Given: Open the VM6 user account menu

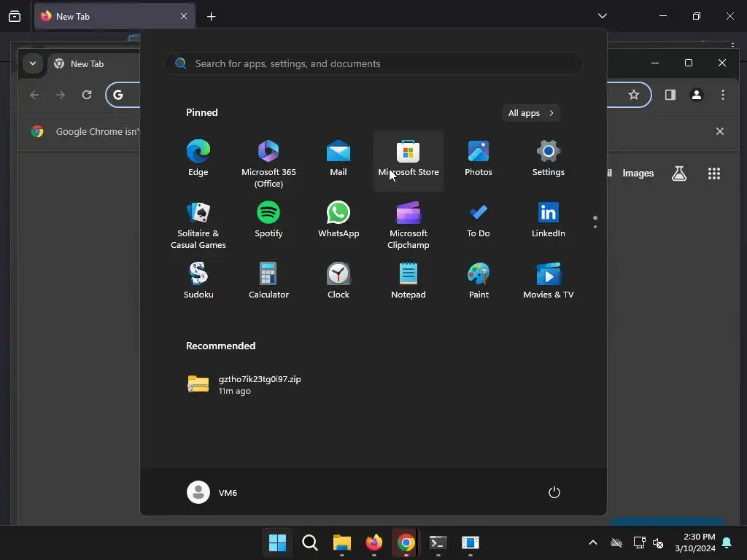Looking at the screenshot, I should point(212,492).
